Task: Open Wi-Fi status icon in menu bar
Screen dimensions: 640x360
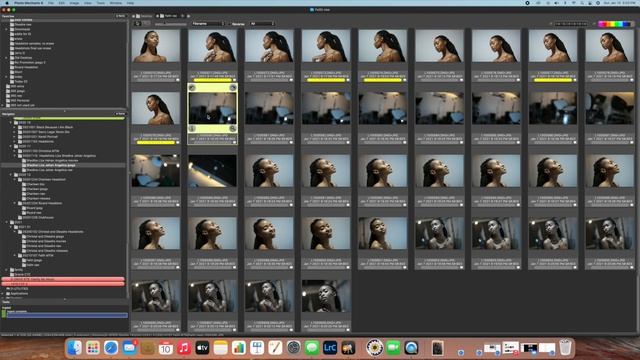Action: point(573,3)
